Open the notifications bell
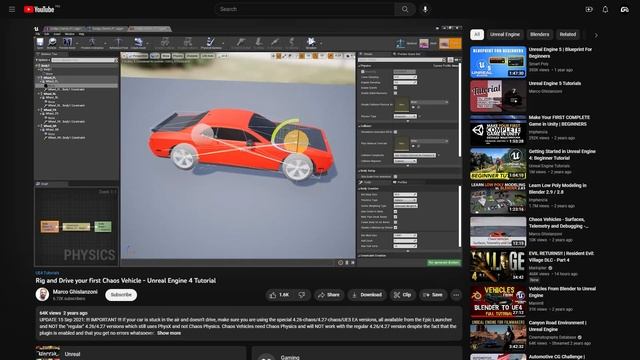Screen dimensions: 640x360 [x=605, y=9]
